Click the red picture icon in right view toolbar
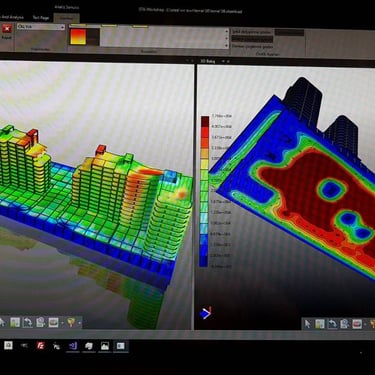This screenshot has height=375, width=375. (x=357, y=324)
